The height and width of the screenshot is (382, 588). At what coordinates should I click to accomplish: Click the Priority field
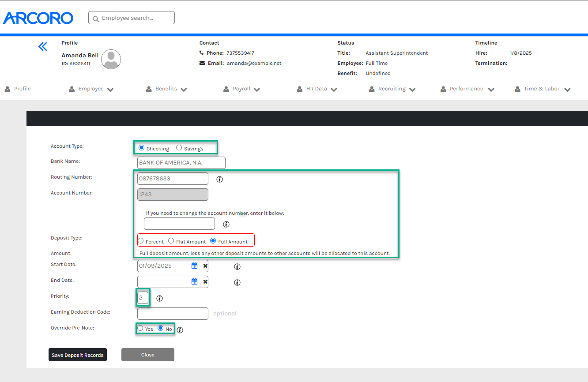(x=143, y=297)
